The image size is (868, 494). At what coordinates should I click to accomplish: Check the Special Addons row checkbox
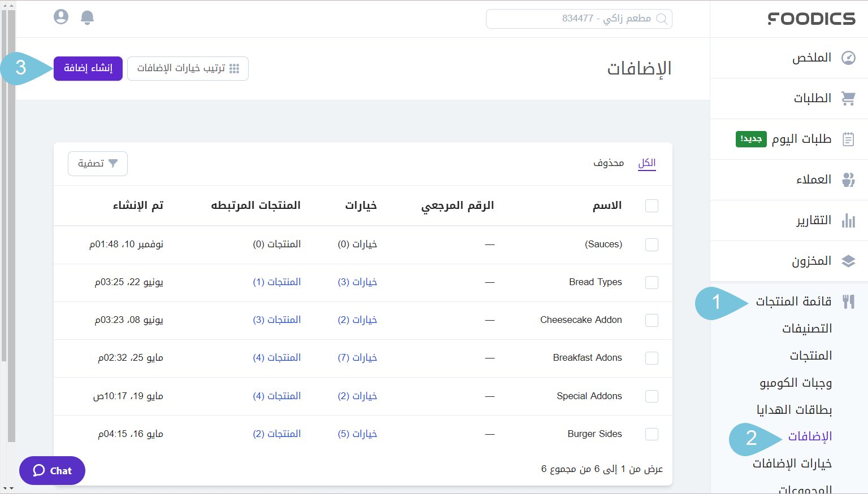(652, 396)
